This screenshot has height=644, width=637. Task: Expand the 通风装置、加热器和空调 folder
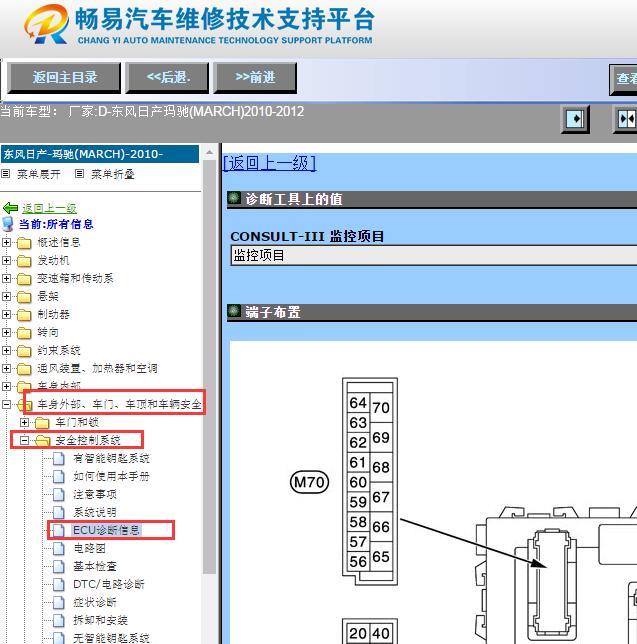click(7, 368)
